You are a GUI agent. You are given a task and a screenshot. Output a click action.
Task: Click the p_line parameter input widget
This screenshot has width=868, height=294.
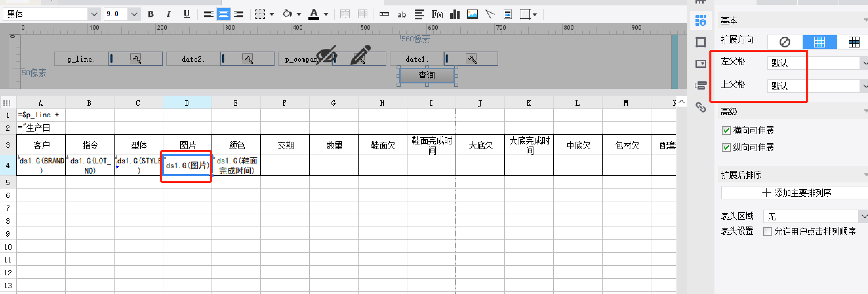(x=135, y=59)
